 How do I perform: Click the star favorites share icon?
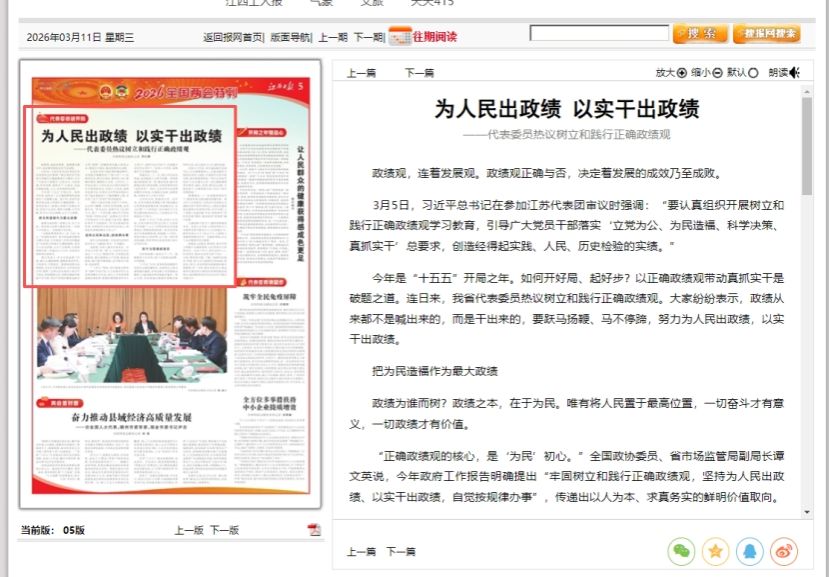point(715,550)
